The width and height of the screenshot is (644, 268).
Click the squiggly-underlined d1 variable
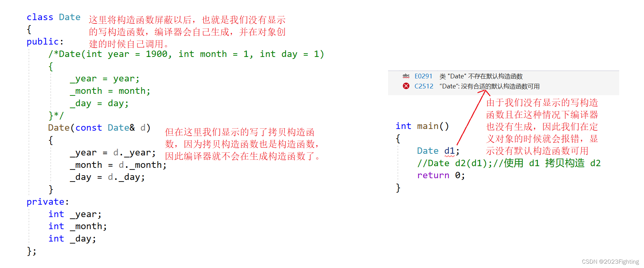[x=449, y=151]
